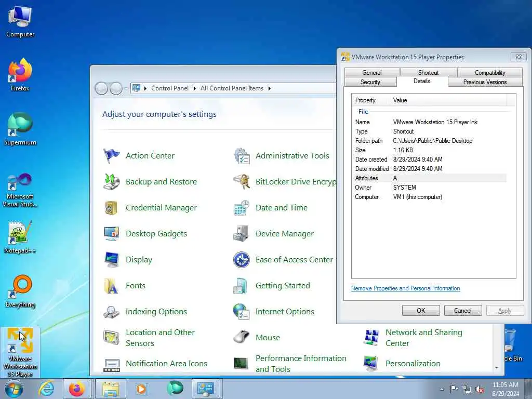The image size is (532, 399).
Task: Expand the All Control Panel Items breadcrumb arrow
Action: [270, 88]
